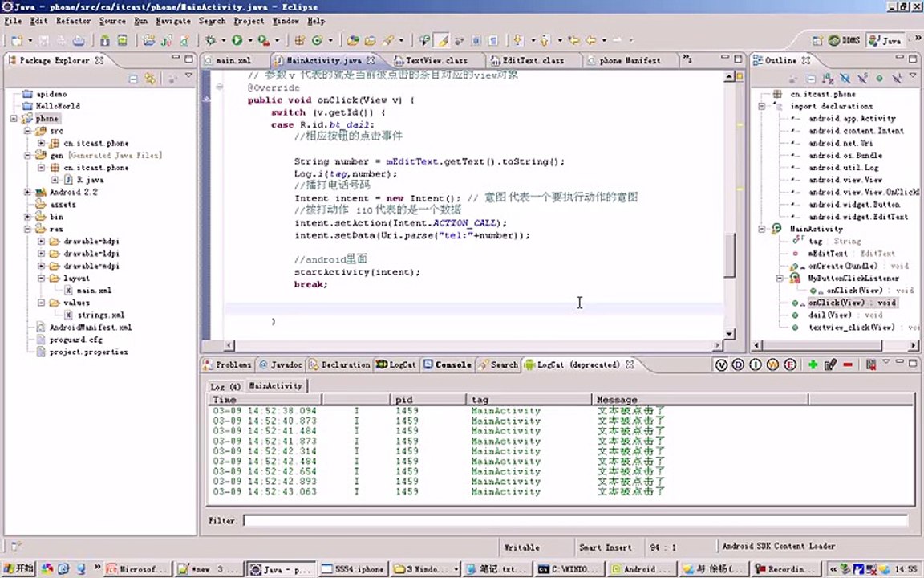This screenshot has width=924, height=578.
Task: Open the Package Explorer view menu triangle
Action: pos(188,75)
